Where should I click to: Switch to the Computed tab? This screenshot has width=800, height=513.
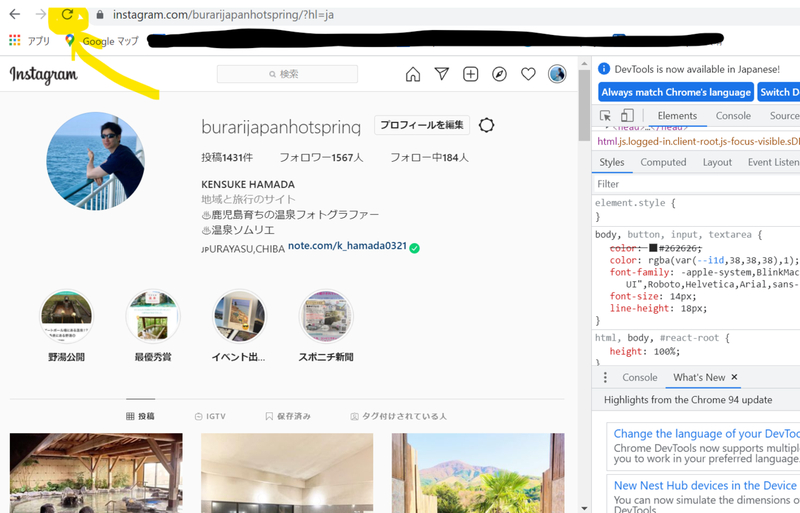[663, 162]
